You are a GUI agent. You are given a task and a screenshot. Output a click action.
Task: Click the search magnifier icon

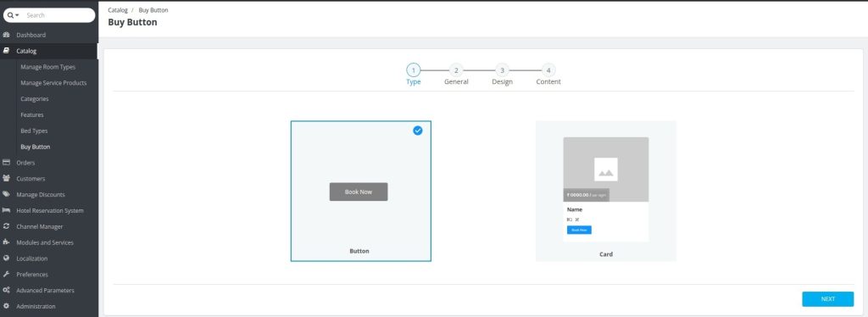click(10, 15)
